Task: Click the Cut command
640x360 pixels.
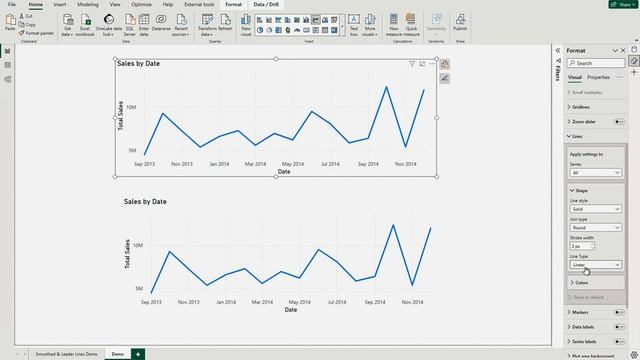Action: tap(26, 16)
